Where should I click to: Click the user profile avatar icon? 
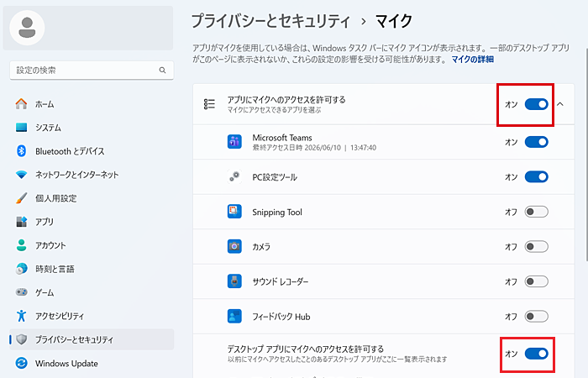(x=27, y=28)
